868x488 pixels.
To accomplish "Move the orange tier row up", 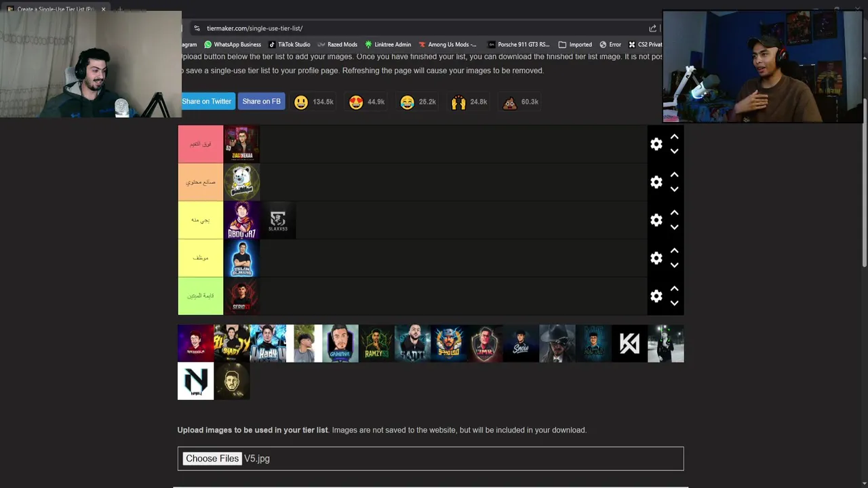I will click(674, 174).
